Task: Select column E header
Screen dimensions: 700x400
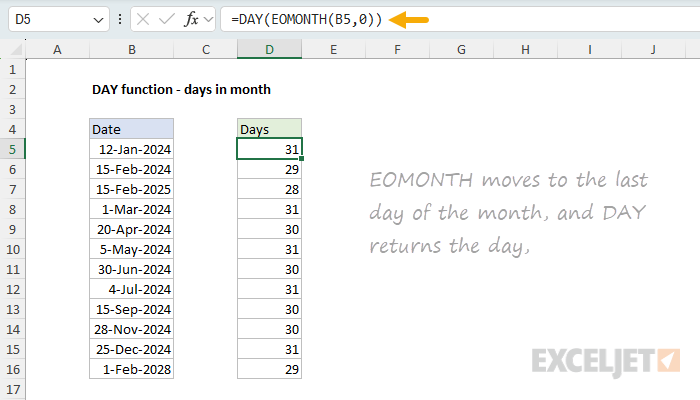Action: click(333, 50)
